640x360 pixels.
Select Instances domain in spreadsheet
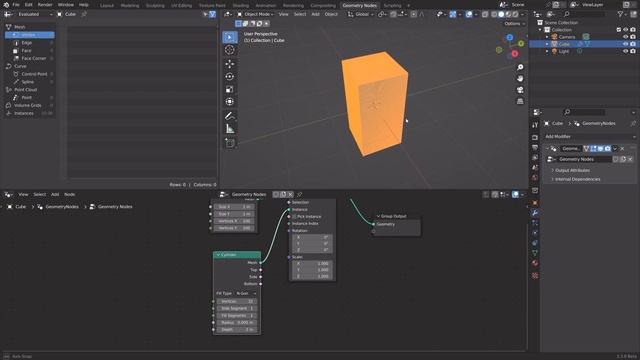(29, 113)
